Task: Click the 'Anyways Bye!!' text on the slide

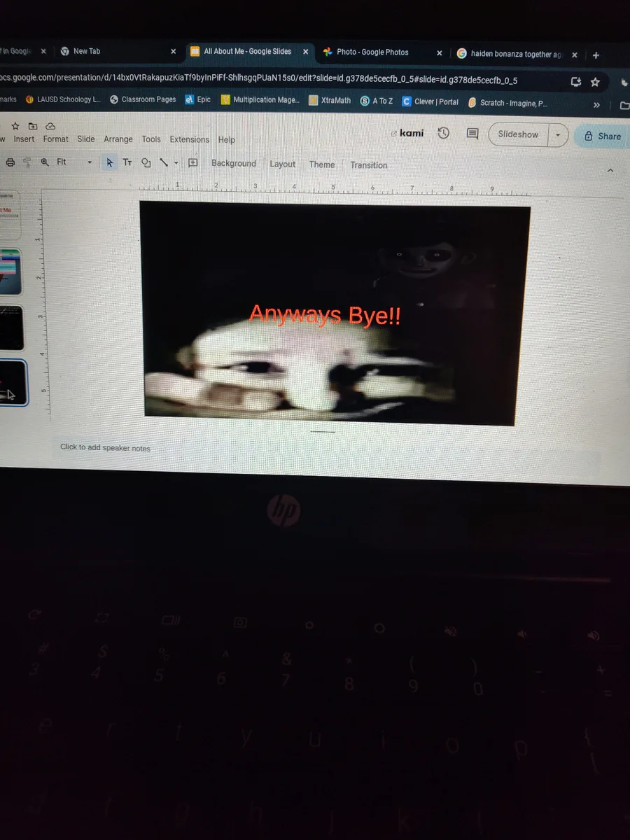Action: [x=325, y=316]
